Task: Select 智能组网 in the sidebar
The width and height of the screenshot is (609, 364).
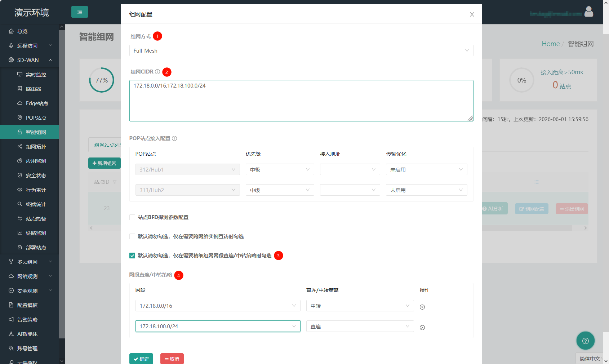Action: click(29, 132)
